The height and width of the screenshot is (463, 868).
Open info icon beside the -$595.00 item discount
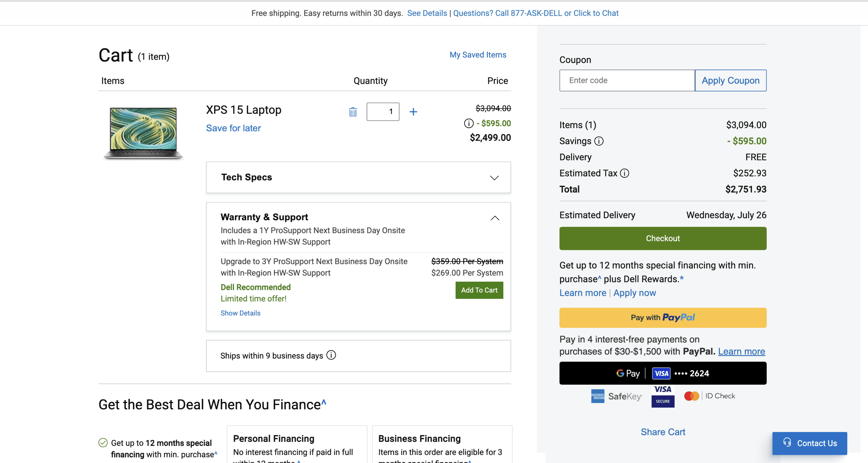pos(469,123)
